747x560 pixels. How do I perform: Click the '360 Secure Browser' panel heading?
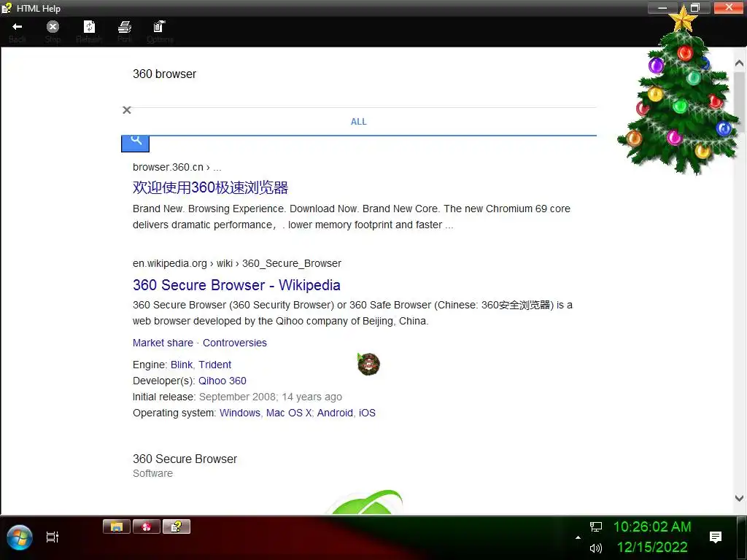185,459
